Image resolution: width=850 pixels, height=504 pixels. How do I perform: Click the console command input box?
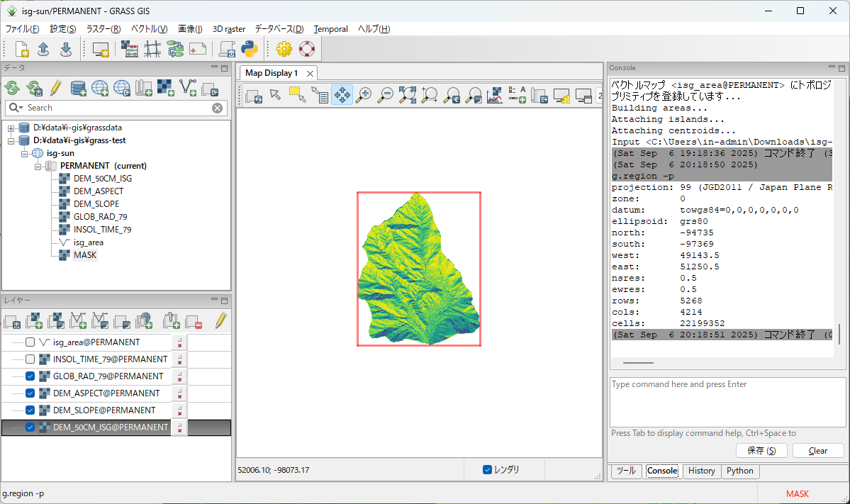[727, 402]
